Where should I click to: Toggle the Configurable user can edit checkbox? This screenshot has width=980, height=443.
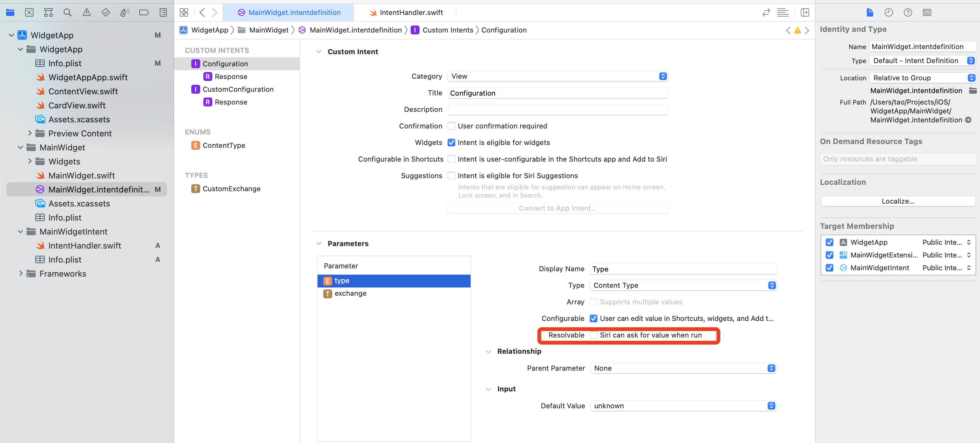point(593,318)
